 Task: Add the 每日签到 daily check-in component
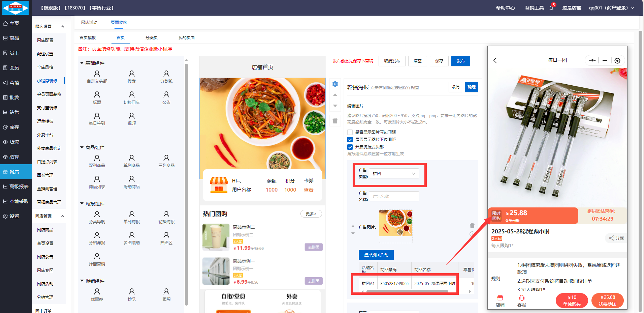tap(97, 118)
